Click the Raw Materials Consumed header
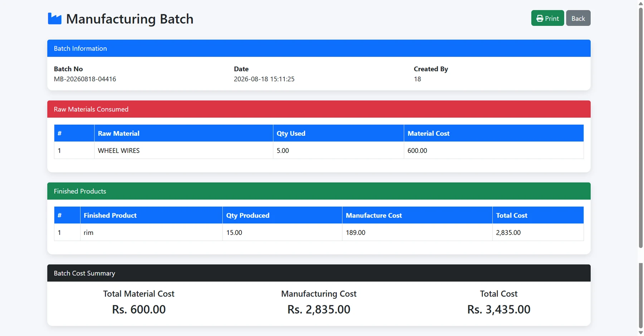 tap(319, 109)
